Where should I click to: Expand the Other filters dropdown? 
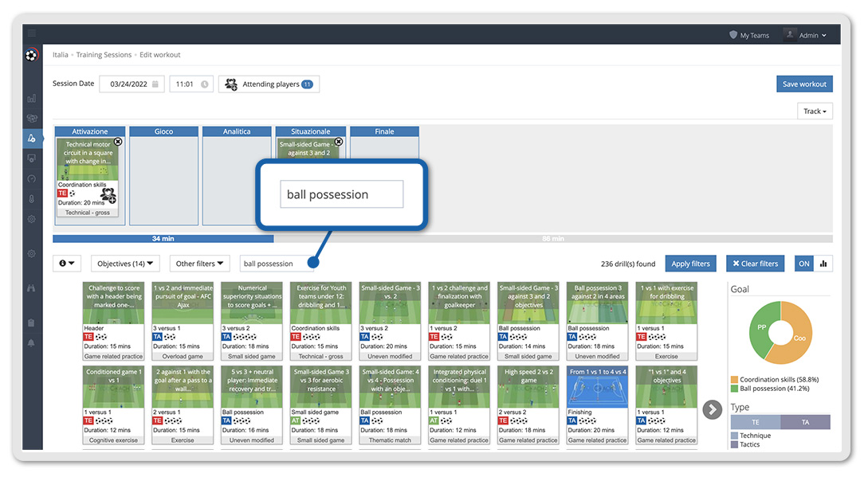(199, 264)
